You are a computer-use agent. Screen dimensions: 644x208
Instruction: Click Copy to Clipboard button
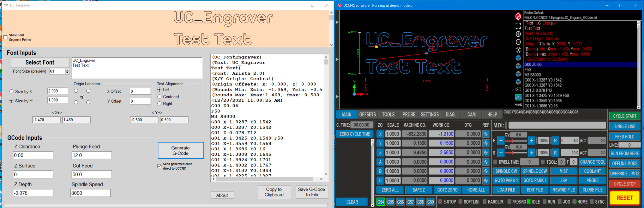274,192
